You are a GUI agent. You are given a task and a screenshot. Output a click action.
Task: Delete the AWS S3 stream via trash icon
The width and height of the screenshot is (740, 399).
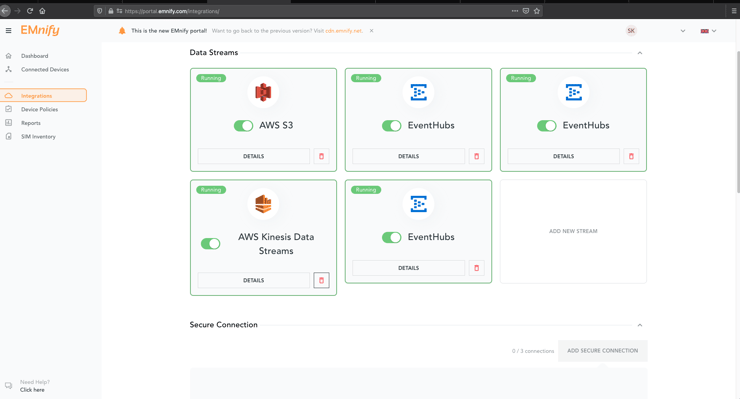click(x=321, y=156)
